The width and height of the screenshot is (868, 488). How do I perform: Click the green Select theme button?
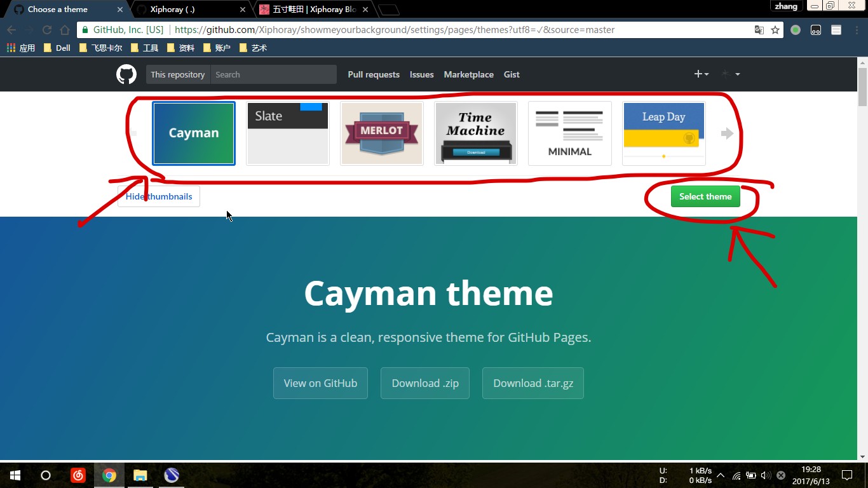tap(705, 196)
